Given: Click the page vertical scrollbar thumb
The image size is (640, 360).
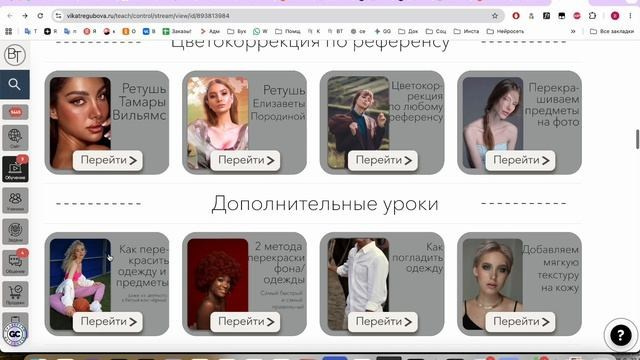Looking at the screenshot, I should [637, 139].
